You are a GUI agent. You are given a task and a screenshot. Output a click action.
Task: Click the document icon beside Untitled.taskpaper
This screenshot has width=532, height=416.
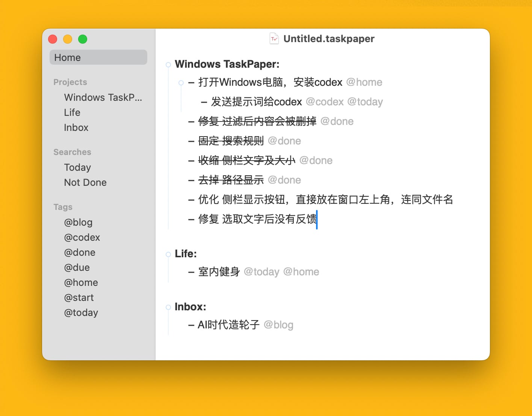tap(274, 39)
